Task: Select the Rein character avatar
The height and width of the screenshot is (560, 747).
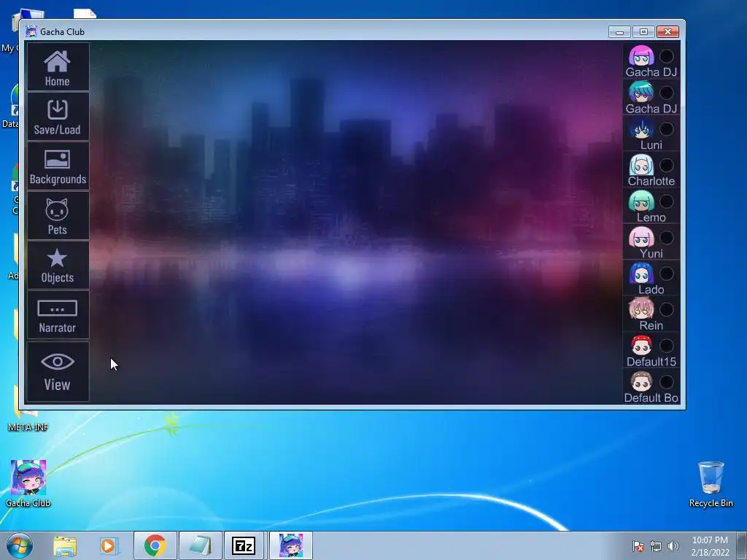Action: (641, 309)
